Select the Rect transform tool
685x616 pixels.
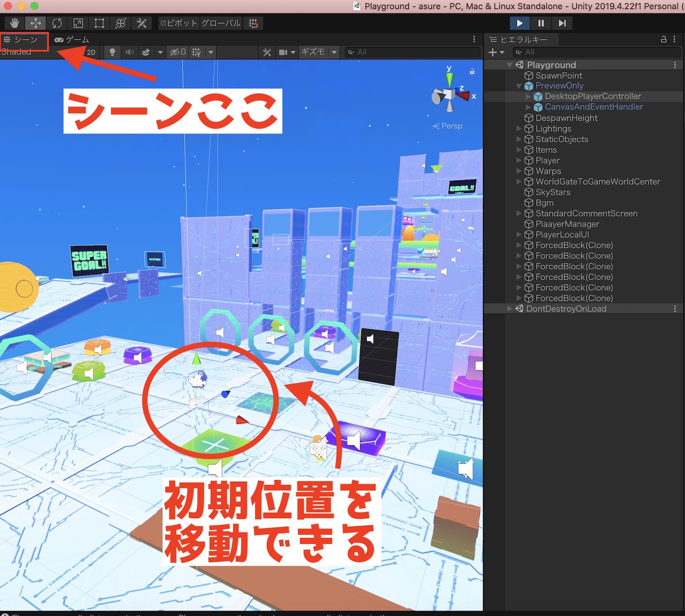99,23
